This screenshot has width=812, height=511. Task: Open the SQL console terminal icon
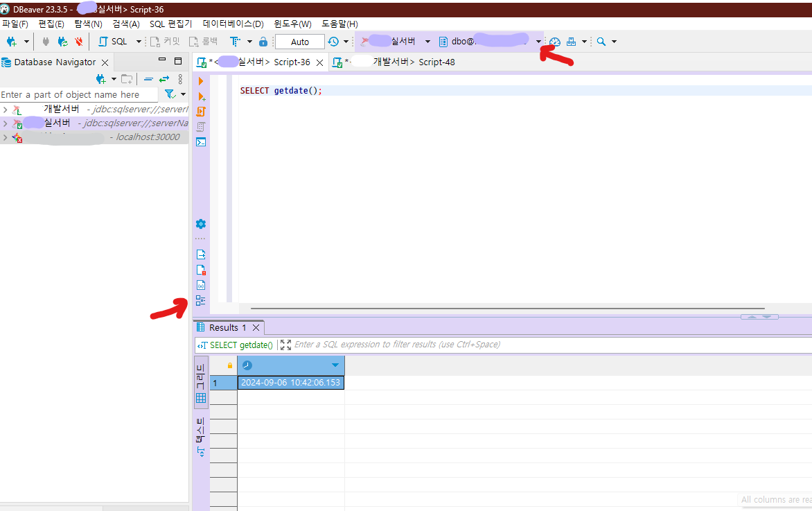201,142
